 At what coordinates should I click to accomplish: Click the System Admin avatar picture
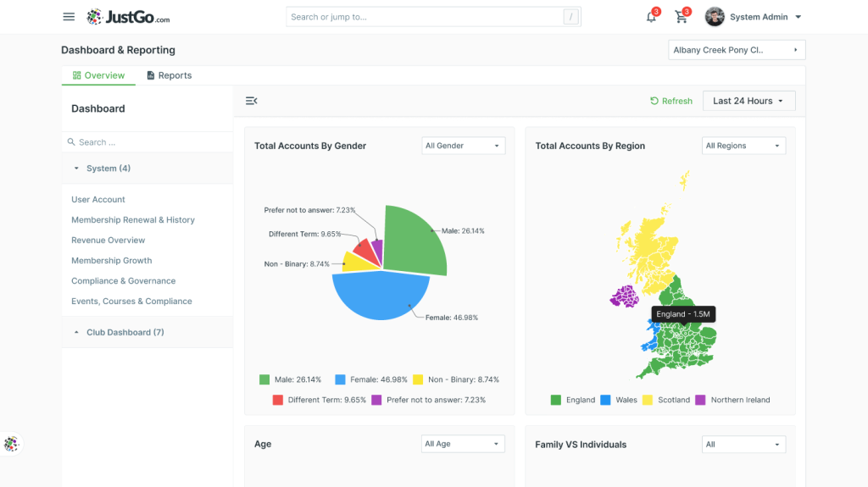click(715, 17)
